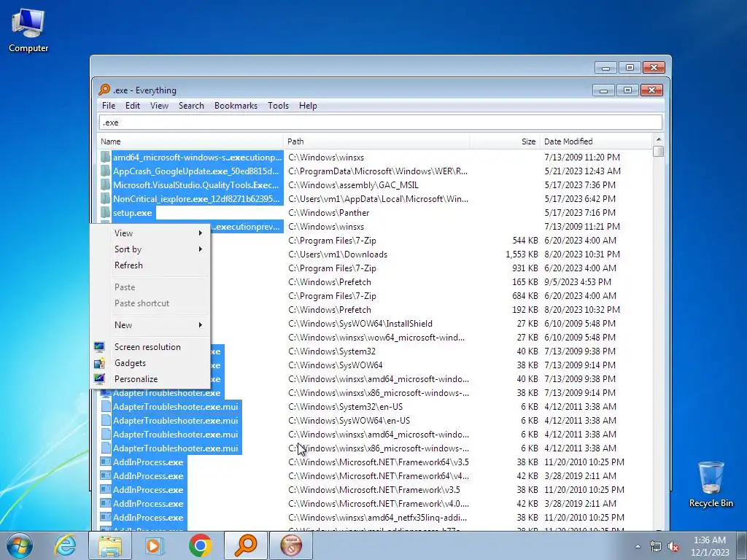Launch Google Chrome from taskbar
The image size is (747, 560).
point(200,545)
